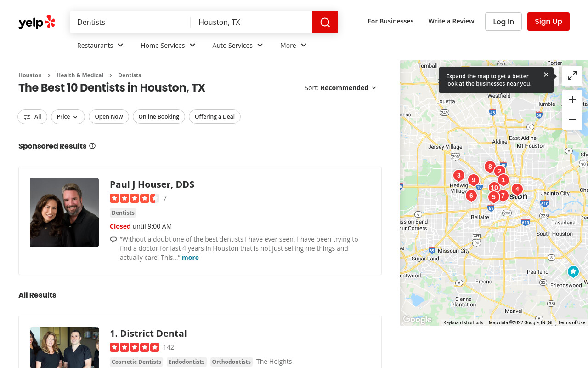Toggle the Open Now filter
Screen dimensions: 588x368
(109, 117)
